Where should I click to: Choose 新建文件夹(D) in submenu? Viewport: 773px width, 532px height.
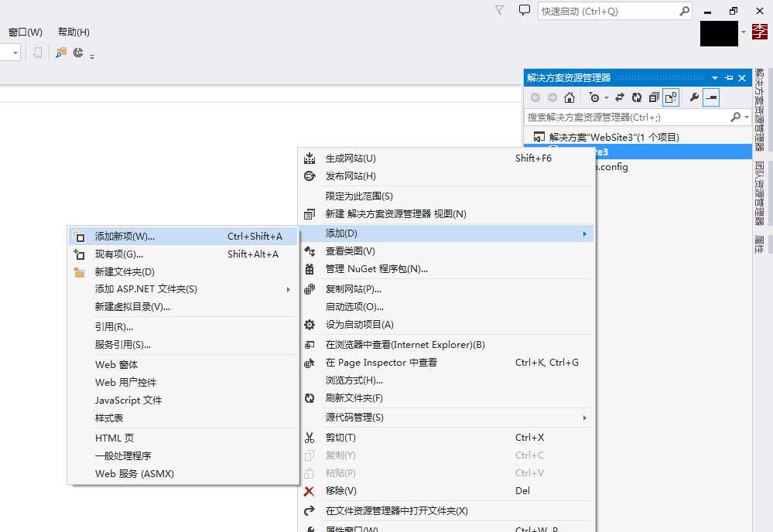point(183,272)
